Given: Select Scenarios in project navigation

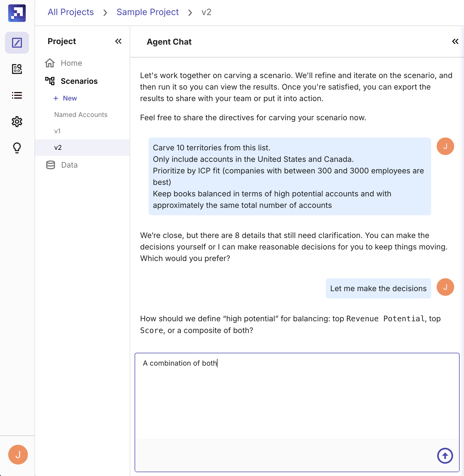Looking at the screenshot, I should tap(79, 81).
